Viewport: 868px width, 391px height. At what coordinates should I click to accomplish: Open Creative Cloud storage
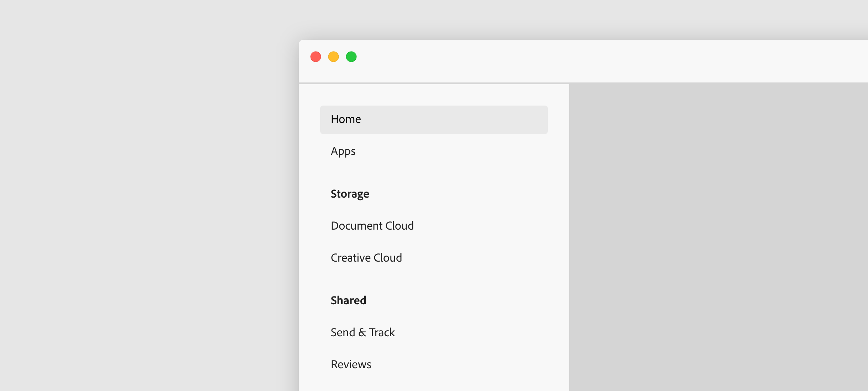(x=366, y=258)
